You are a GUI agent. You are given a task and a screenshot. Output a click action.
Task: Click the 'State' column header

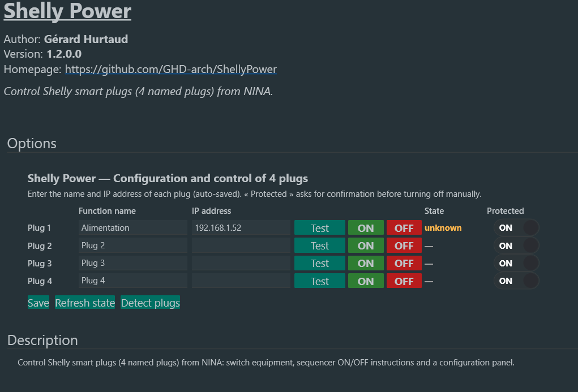point(434,211)
